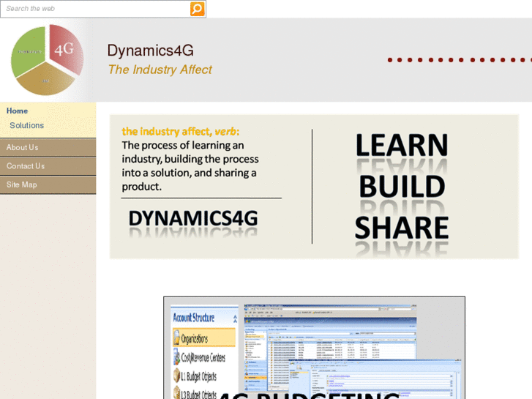This screenshot has width=532, height=399.
Task: Go to the About Us page
Action: click(48, 147)
